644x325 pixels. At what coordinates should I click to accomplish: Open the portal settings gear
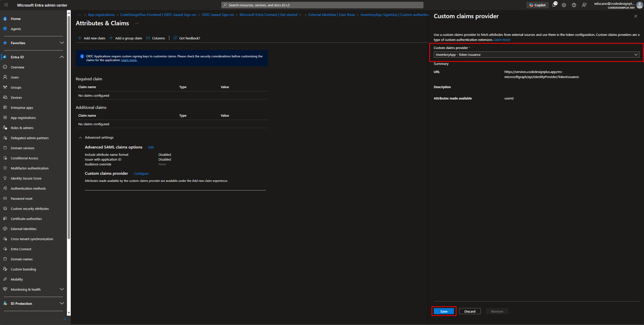(x=564, y=5)
